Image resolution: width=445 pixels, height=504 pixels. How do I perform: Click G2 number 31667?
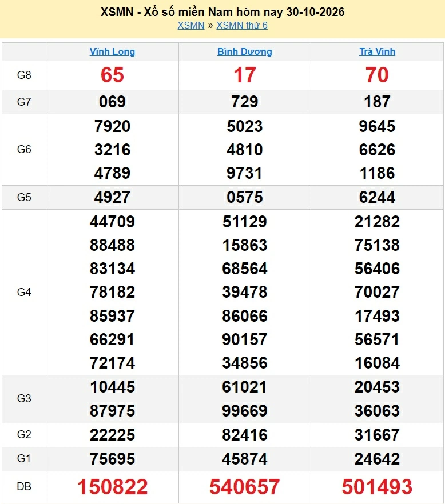click(377, 435)
